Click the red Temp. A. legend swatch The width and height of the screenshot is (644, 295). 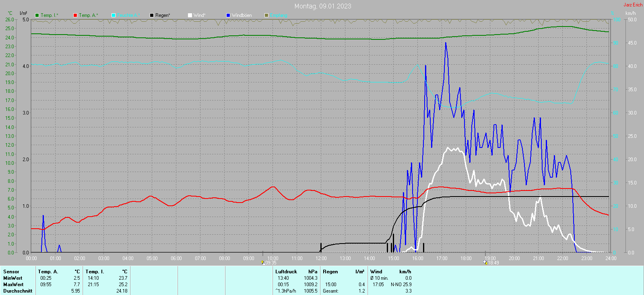tap(75, 15)
